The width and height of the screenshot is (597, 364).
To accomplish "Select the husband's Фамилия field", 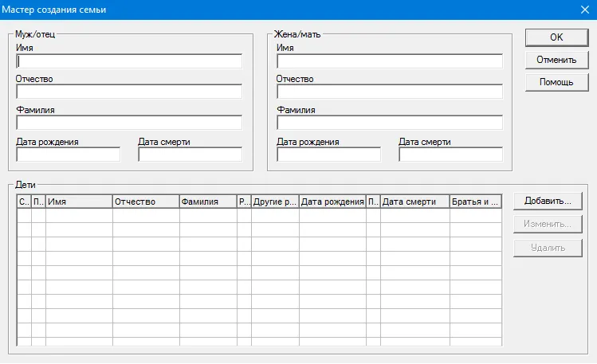I will (x=128, y=123).
